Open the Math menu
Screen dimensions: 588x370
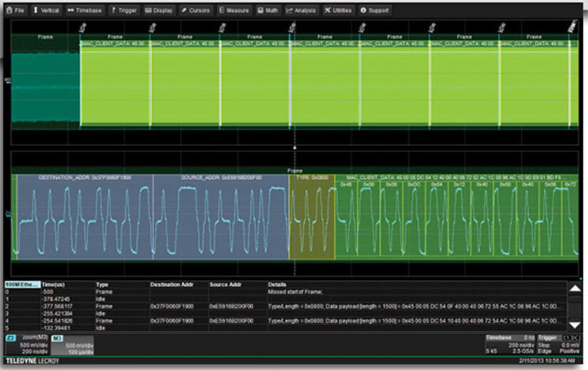click(269, 10)
